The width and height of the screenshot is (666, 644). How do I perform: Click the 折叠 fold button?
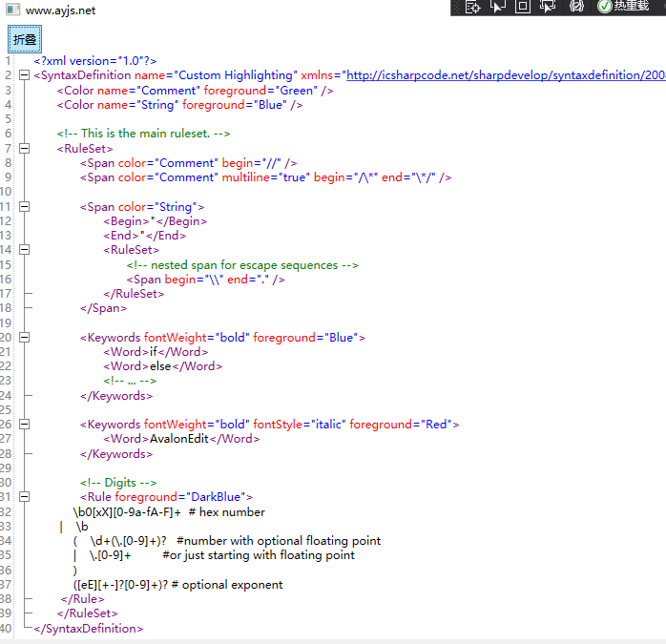(25, 39)
